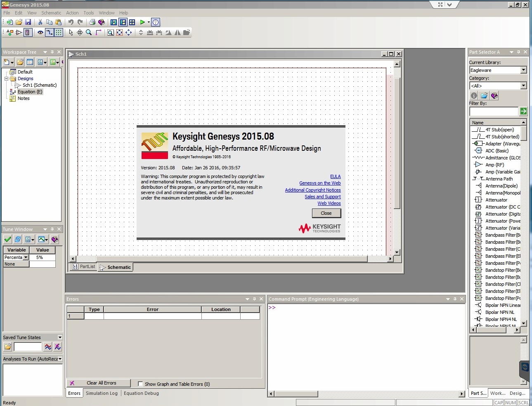Image resolution: width=532 pixels, height=406 pixels.
Task: Click the Filter By input field
Action: tap(494, 112)
